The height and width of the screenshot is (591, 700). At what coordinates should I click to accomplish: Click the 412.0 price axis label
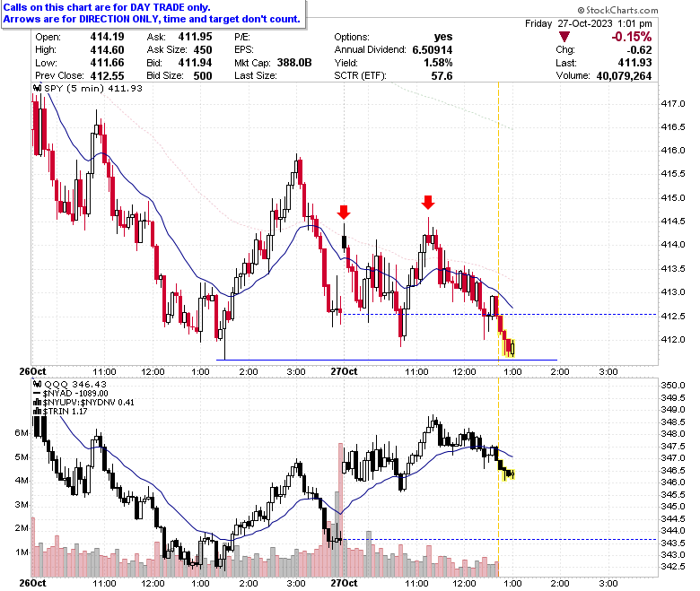pos(673,339)
